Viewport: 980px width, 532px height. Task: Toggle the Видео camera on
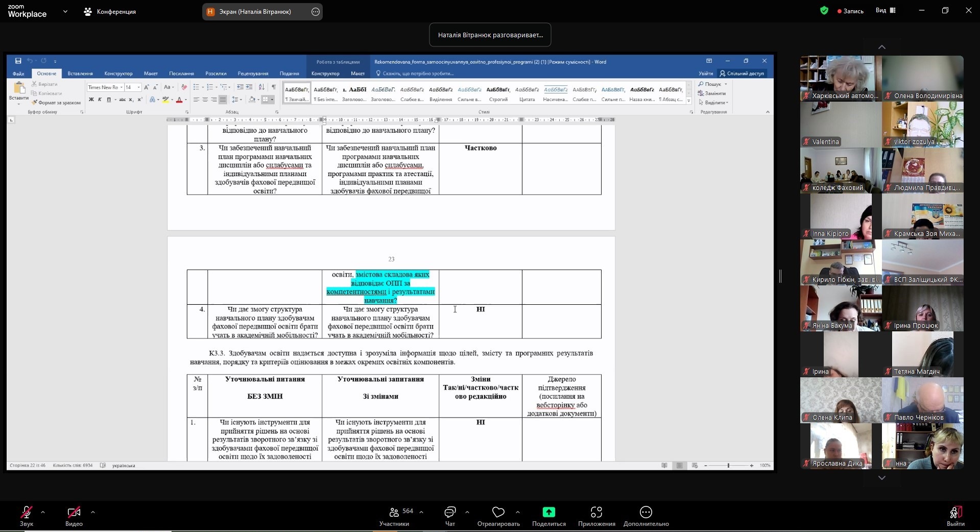[x=74, y=513]
